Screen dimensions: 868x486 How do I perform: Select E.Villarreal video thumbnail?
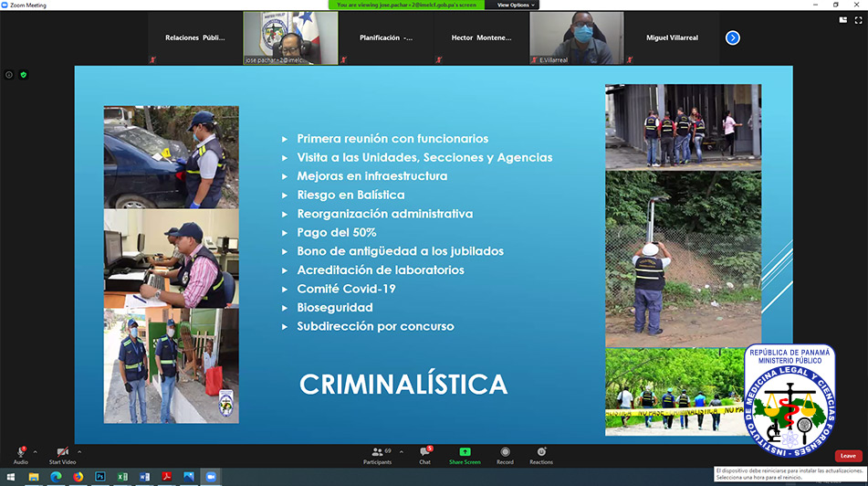click(577, 37)
